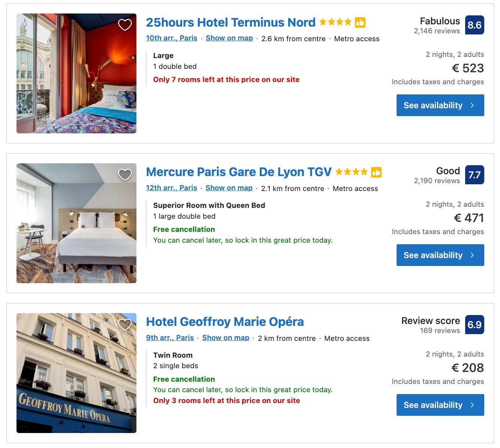Click the See availability chevron for Terminus Nord
500x448 pixels.
click(472, 105)
